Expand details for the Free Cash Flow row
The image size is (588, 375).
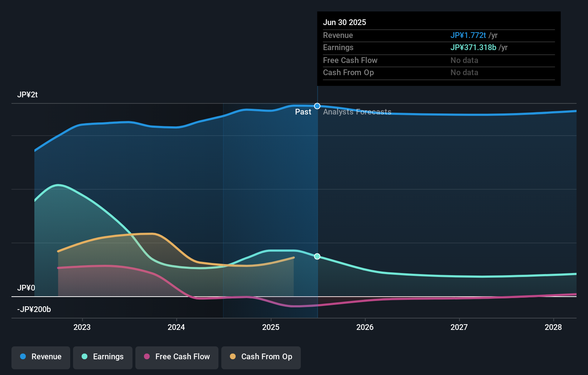coord(350,60)
